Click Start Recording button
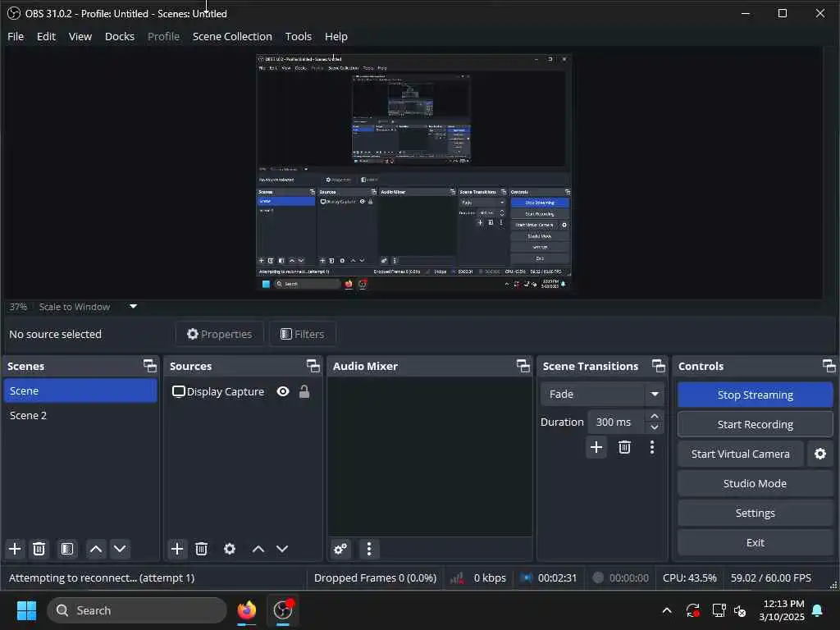 pos(755,424)
